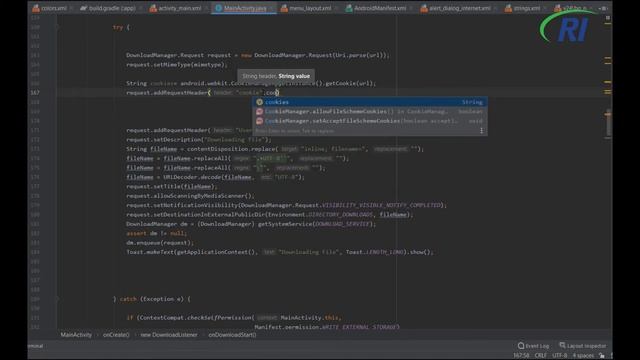Click the catch (Exception e) line
Image resolution: width=640 pixels, height=360 pixels.
(x=151, y=299)
